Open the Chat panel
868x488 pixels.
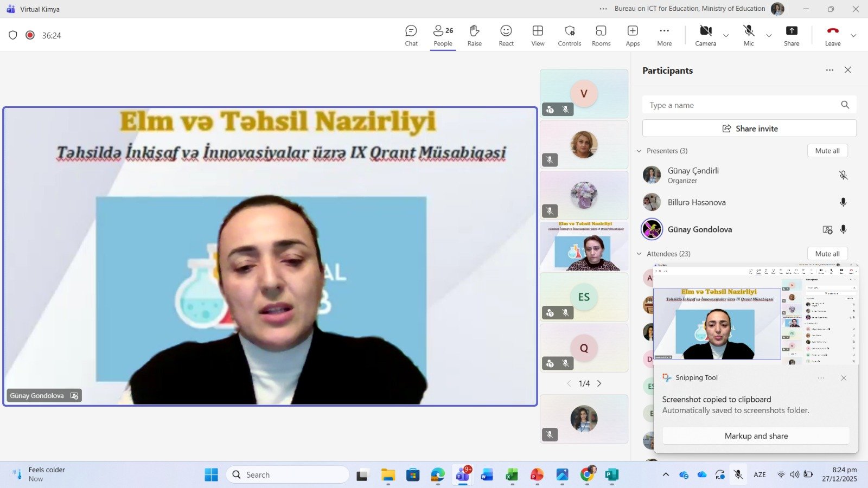pos(411,36)
